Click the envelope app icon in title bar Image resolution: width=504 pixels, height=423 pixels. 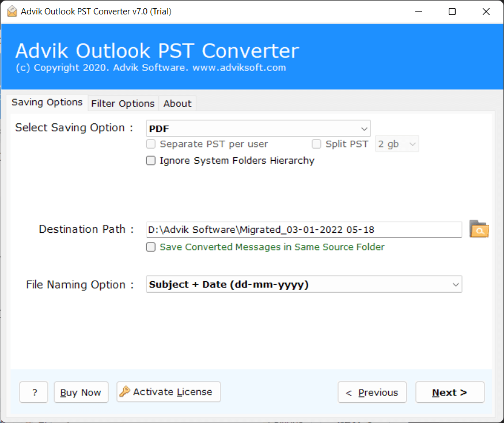(12, 11)
